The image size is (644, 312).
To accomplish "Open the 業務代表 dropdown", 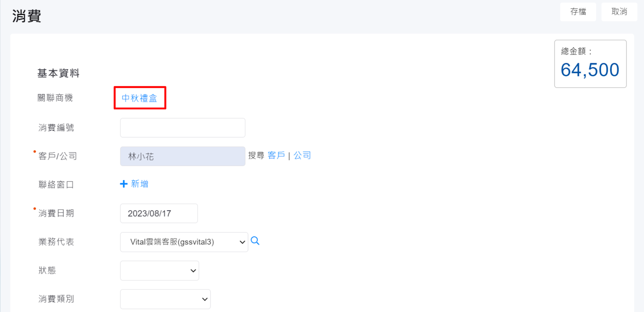I will (x=184, y=242).
